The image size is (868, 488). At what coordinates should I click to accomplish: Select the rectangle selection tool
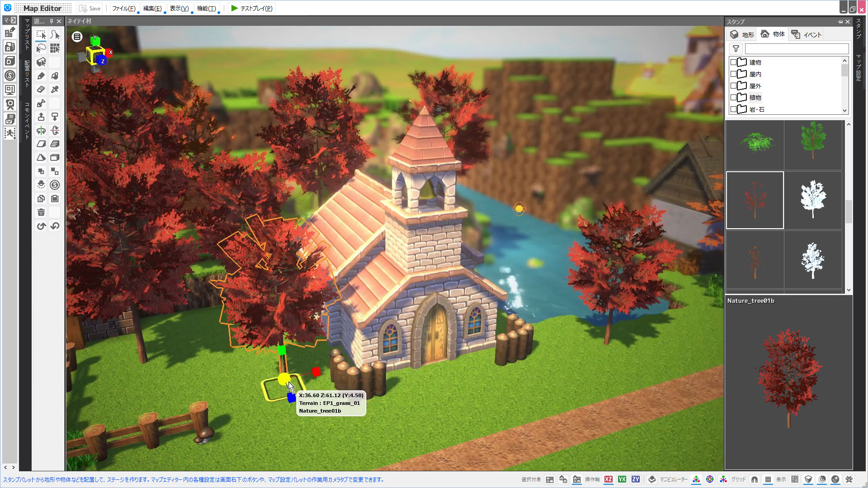point(41,35)
